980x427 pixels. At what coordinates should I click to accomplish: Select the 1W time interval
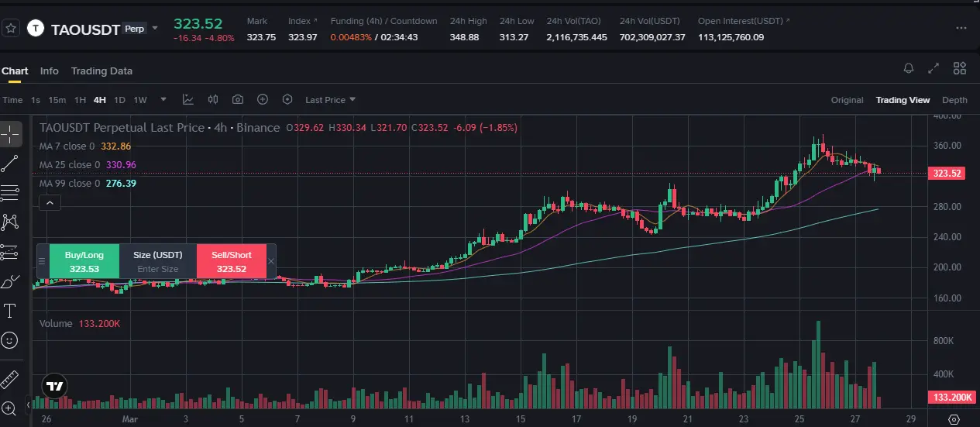click(x=140, y=100)
